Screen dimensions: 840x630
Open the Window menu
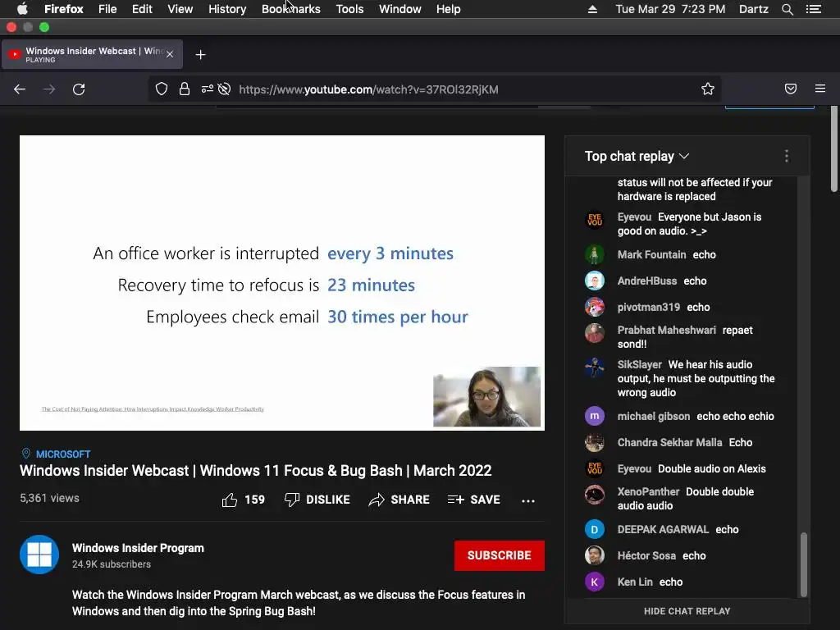(x=400, y=9)
